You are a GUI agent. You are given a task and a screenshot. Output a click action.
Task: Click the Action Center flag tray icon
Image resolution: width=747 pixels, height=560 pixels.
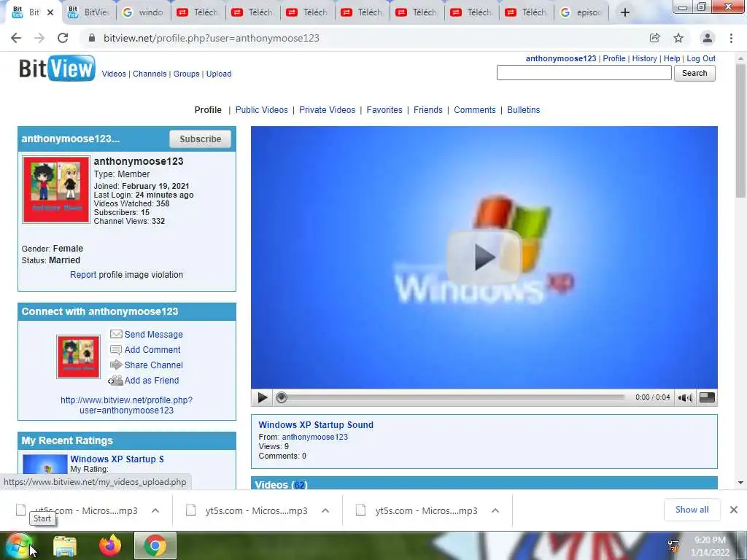tap(673, 545)
